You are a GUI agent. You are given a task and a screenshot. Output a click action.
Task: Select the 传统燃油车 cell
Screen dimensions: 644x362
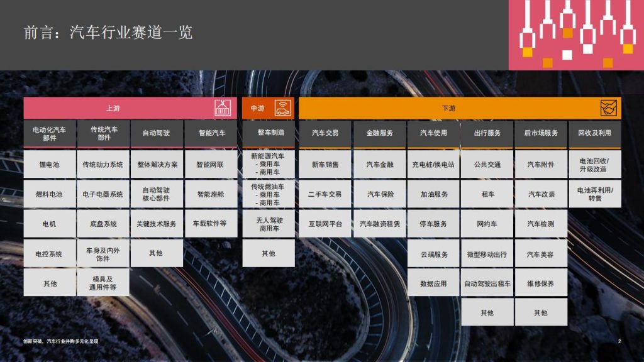tap(269, 194)
